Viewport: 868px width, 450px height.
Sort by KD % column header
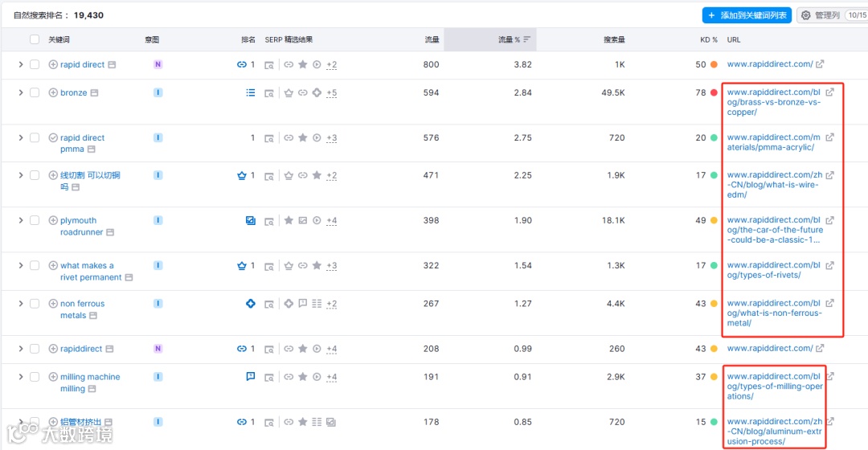click(x=709, y=40)
